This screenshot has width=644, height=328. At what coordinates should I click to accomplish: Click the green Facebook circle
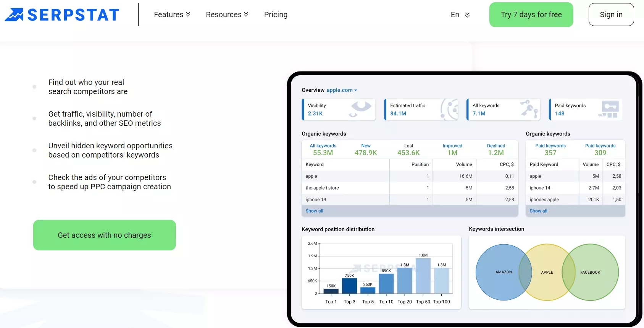(590, 272)
